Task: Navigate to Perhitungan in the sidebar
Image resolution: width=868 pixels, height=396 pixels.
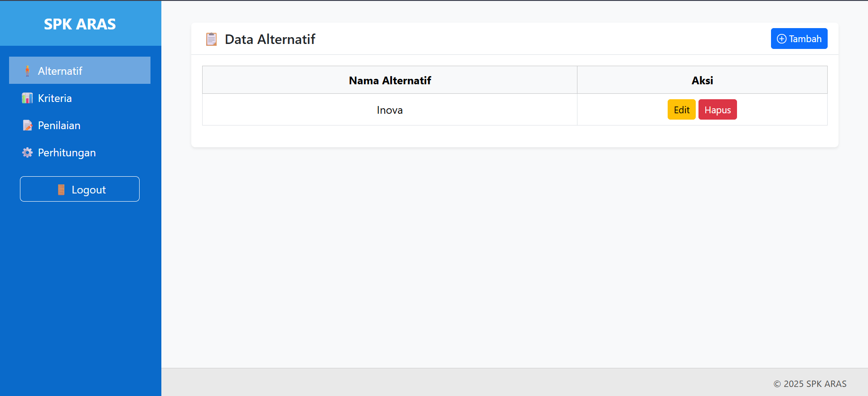Action: pos(67,153)
